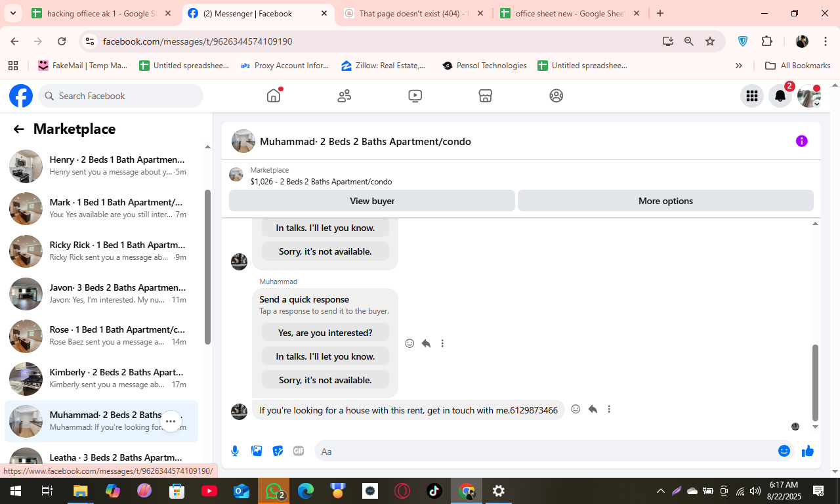Viewport: 840px width, 504px height.
Task: Open Ricky Rick conversation
Action: pyautogui.click(x=102, y=251)
